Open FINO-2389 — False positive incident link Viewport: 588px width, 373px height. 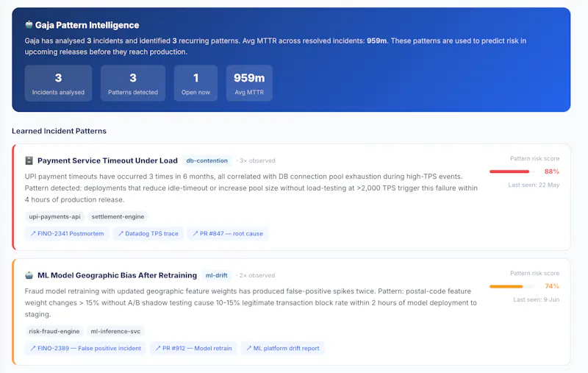pos(85,348)
